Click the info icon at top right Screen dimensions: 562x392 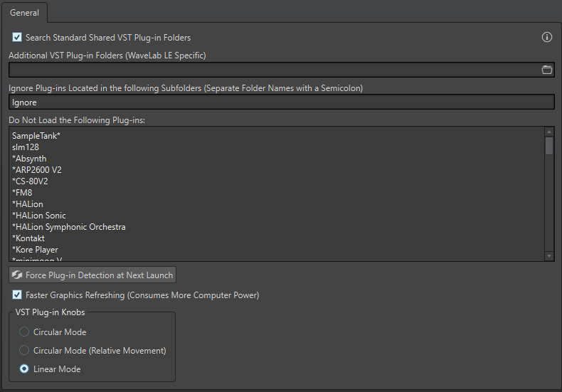[547, 37]
